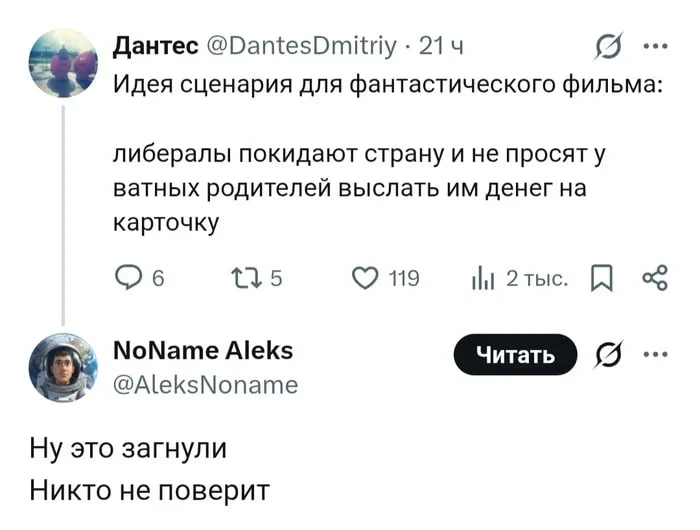Click the reply icon with 6 replies
This screenshot has height=530, width=700.
(x=129, y=278)
